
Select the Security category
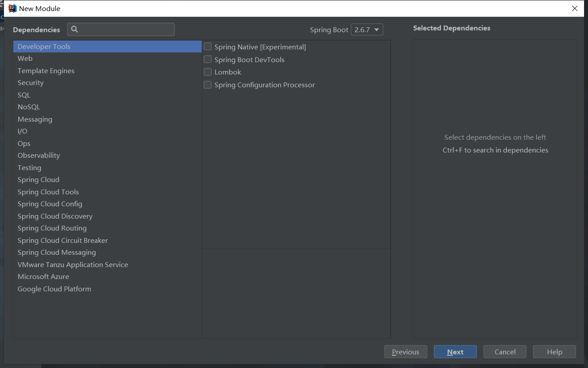coord(107,83)
